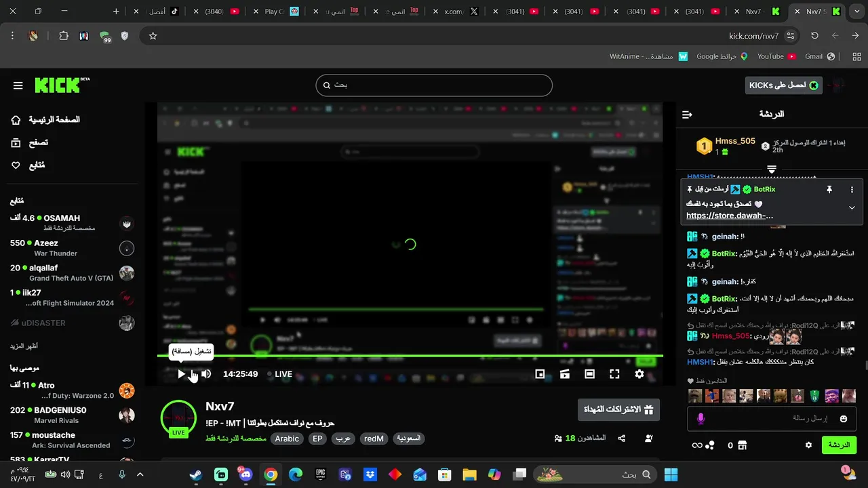This screenshot has height=488, width=868.
Task: Click Hmss_505 in the leaderboard
Action: pyautogui.click(x=735, y=141)
